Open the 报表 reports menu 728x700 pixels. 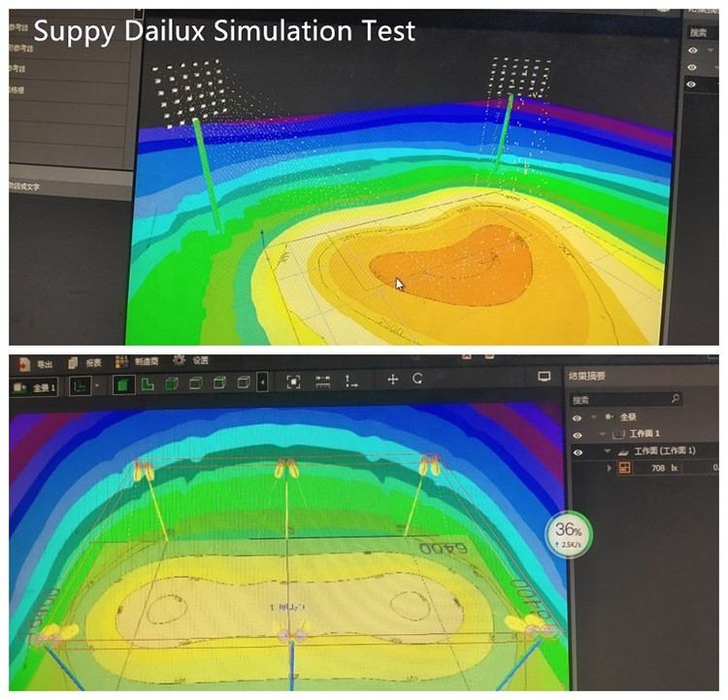click(x=85, y=362)
